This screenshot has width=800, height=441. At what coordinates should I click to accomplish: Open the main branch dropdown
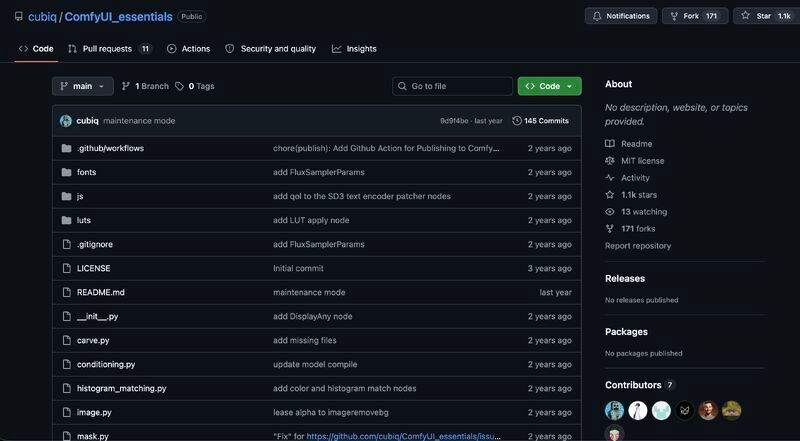click(83, 86)
